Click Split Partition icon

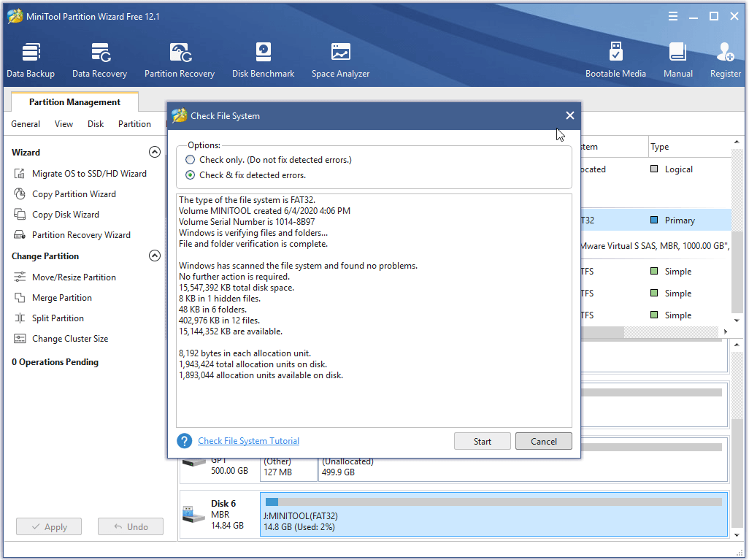pyautogui.click(x=20, y=318)
